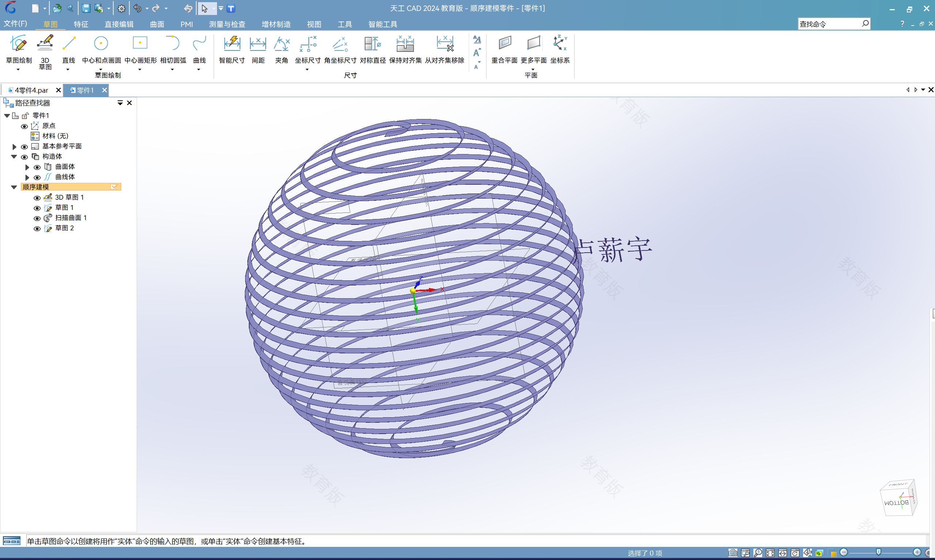This screenshot has height=560, width=935.
Task: Hide the 曲面体 node
Action: coord(37,167)
